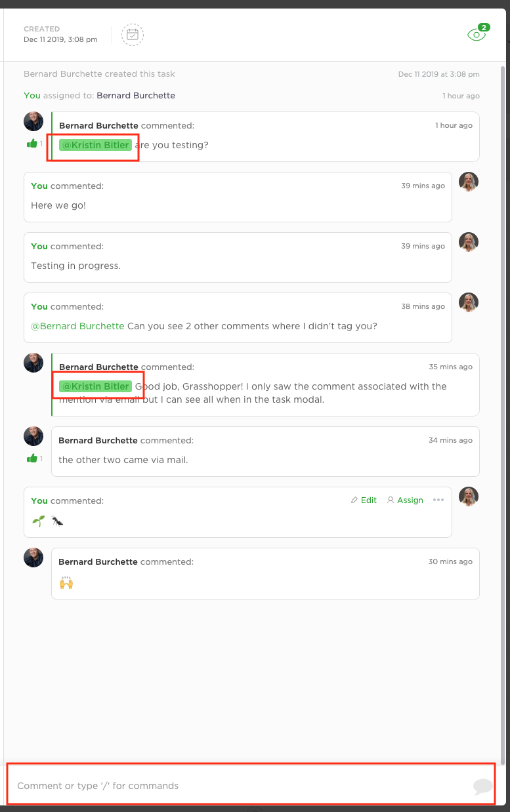The image size is (510, 812).
Task: Click "Bernard Burchette created this task" activity line
Action: click(99, 74)
